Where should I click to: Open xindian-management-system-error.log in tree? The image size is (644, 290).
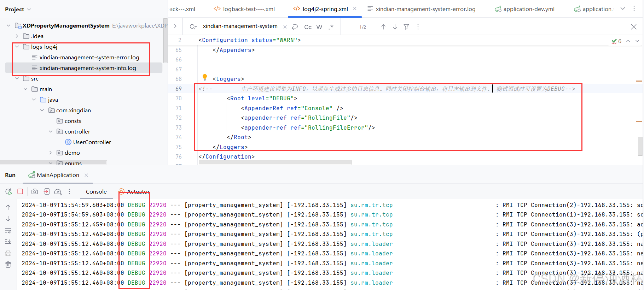[89, 57]
